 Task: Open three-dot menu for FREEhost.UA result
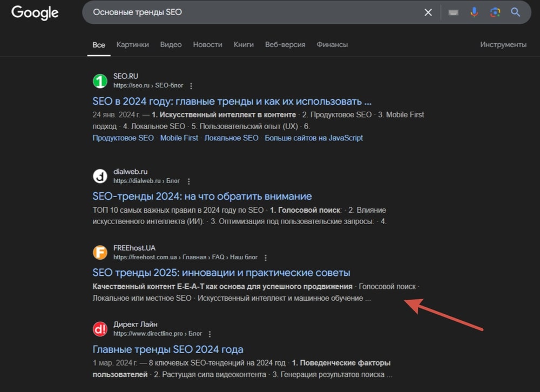(x=266, y=258)
